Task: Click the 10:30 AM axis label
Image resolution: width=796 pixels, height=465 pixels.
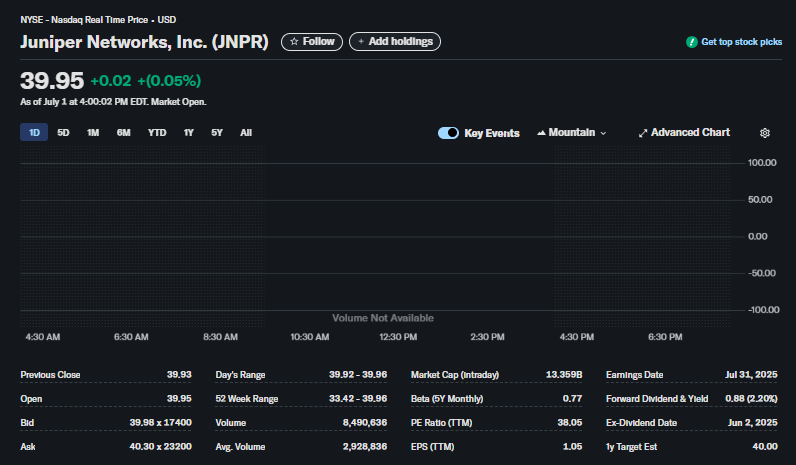Action: [310, 337]
